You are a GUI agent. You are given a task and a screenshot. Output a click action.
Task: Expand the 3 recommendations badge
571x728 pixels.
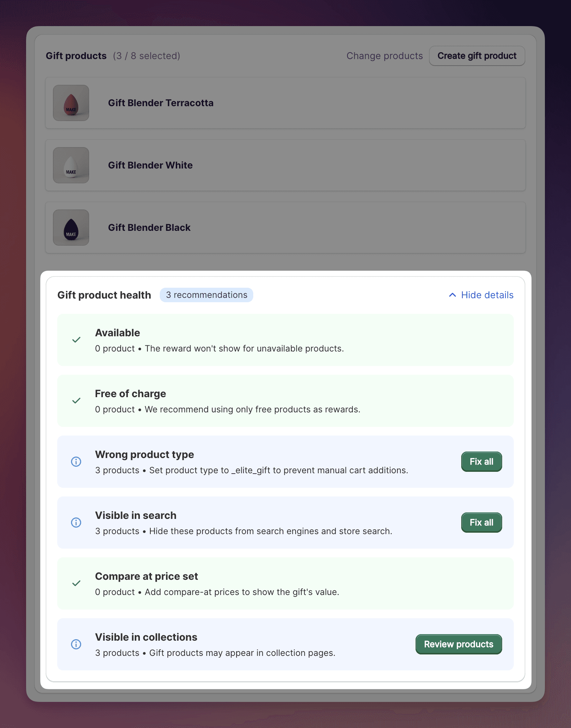(206, 295)
